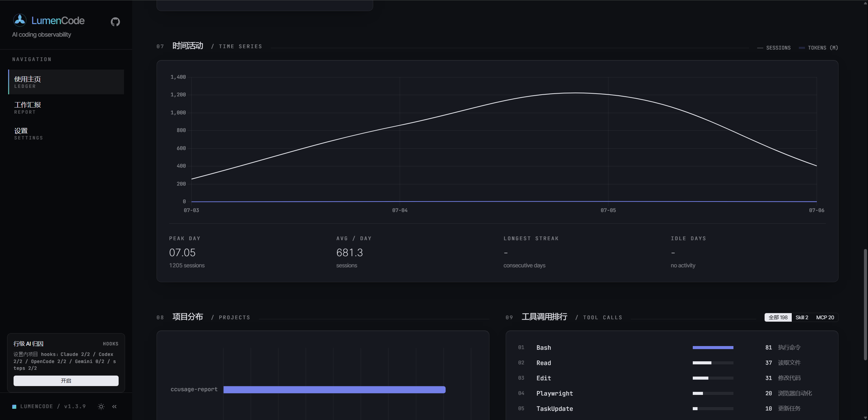Click the 开启 button for AI attribution
Viewport: 868px width, 420px height.
pos(66,381)
